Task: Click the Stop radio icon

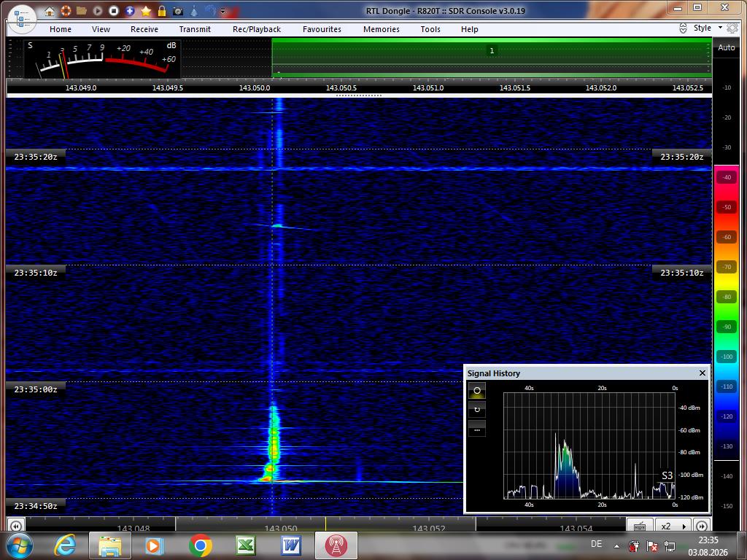Action: coord(113,10)
